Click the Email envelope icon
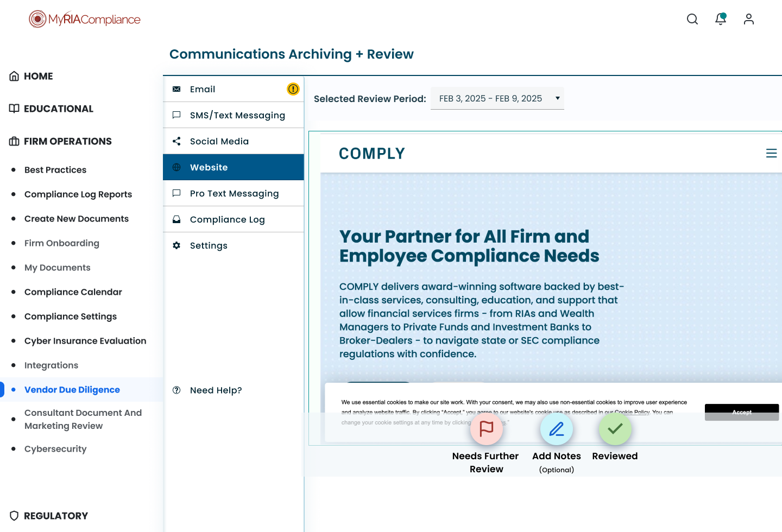The image size is (782, 532). tap(176, 89)
